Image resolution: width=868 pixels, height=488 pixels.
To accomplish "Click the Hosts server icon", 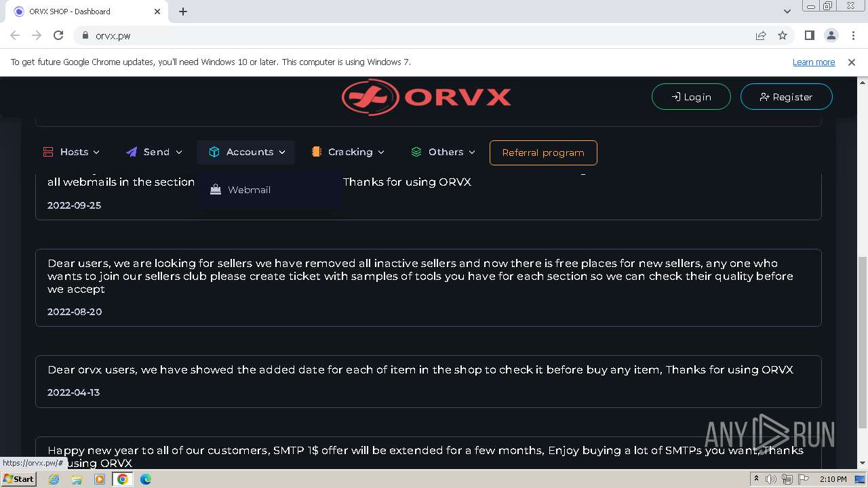I will coord(48,152).
